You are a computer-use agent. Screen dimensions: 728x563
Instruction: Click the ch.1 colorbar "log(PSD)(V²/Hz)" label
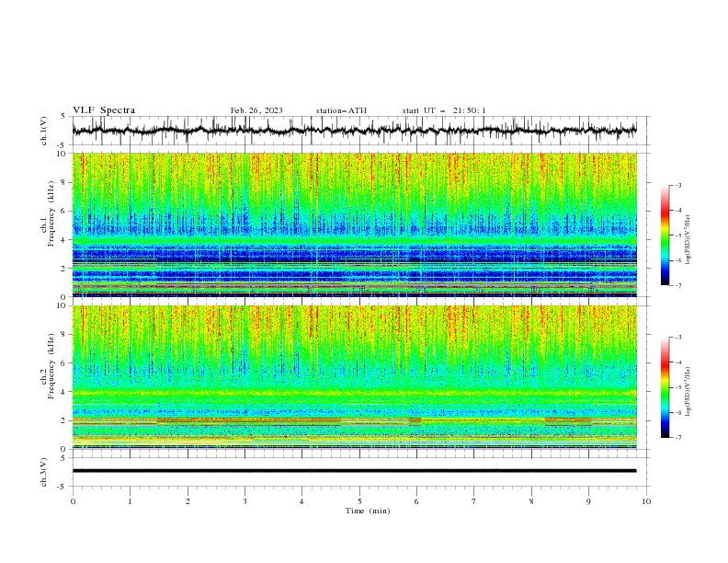click(688, 240)
